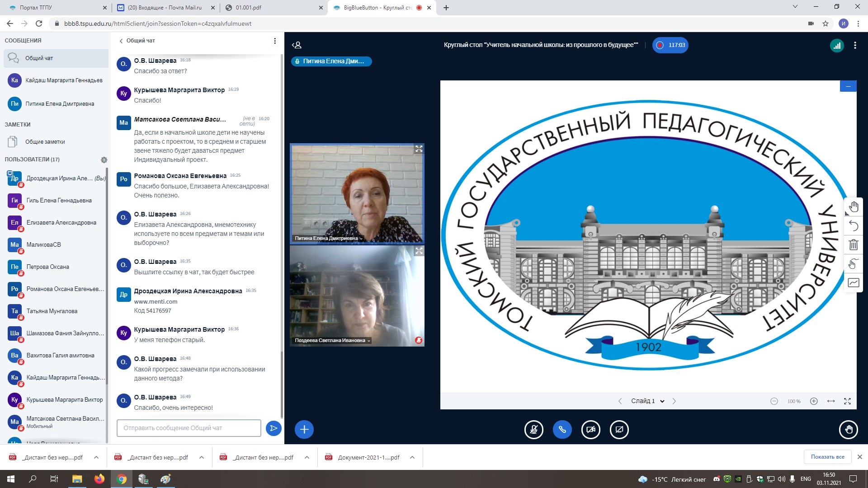
Task: Open the www.menti.com link in chat
Action: click(156, 302)
